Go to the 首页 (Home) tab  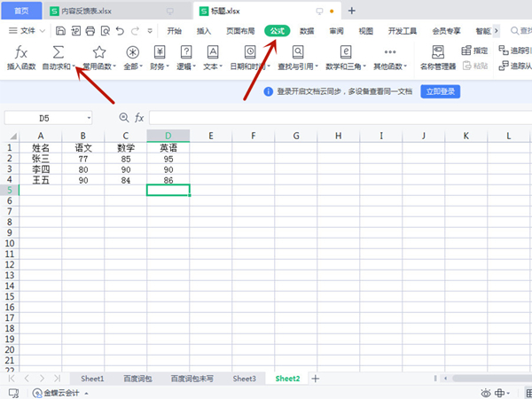(x=21, y=11)
